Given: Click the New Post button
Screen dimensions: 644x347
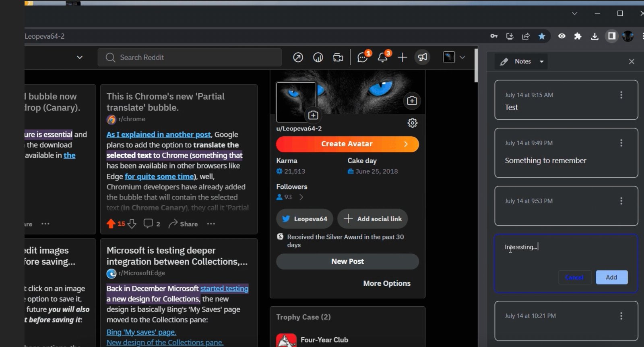Looking at the screenshot, I should point(347,262).
